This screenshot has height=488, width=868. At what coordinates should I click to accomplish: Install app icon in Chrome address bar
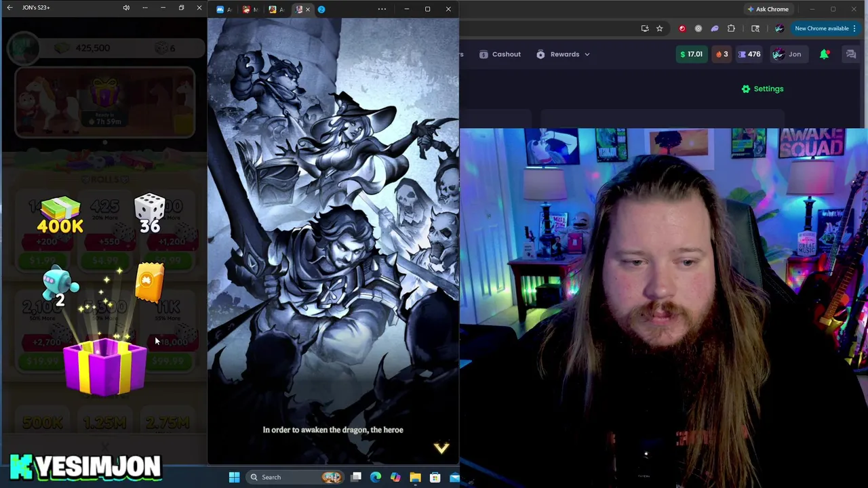click(645, 28)
